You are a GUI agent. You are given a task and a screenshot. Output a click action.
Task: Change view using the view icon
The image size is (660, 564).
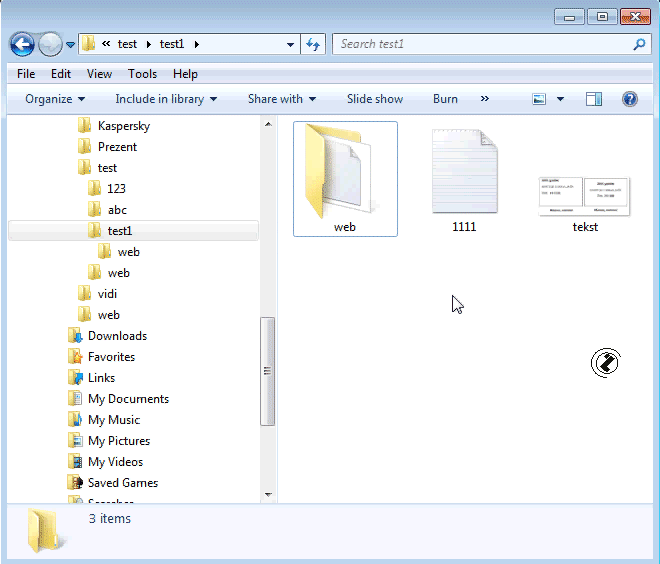coord(539,99)
